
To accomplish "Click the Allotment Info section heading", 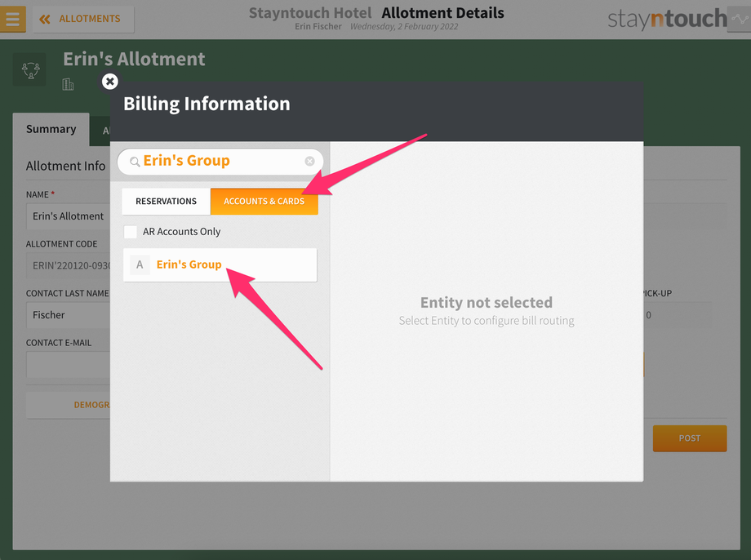I will pos(65,167).
